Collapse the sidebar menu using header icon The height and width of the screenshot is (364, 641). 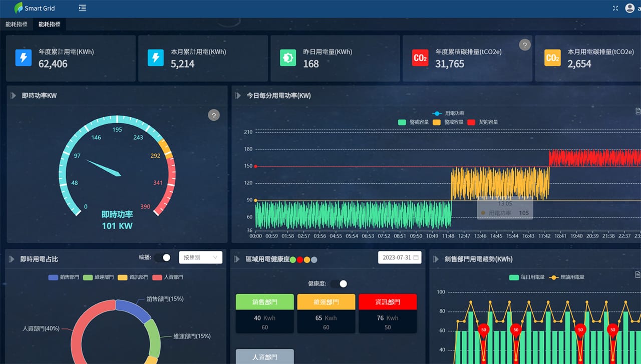click(83, 8)
